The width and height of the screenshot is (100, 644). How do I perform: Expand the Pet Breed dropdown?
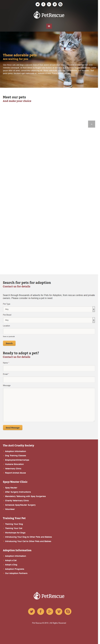(49, 320)
